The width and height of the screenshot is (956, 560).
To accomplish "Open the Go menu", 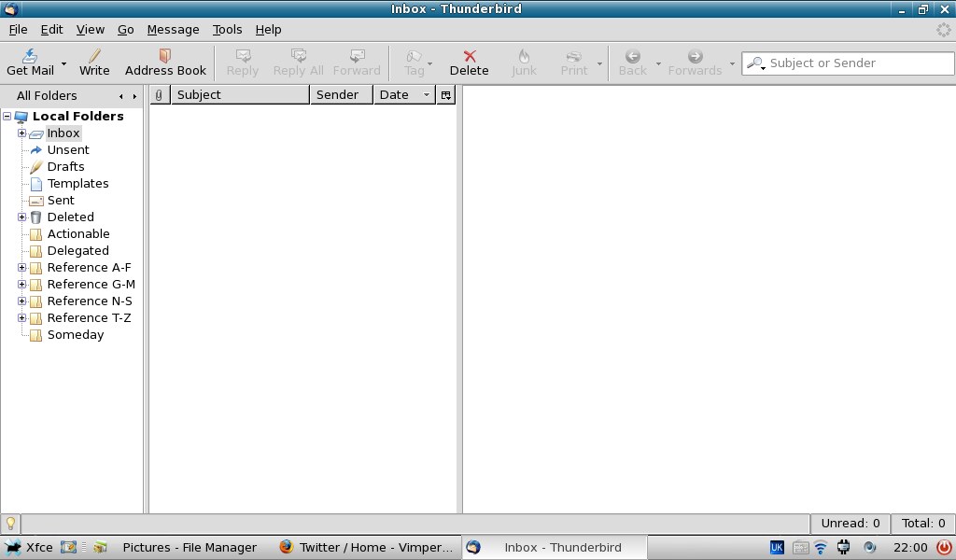I will pyautogui.click(x=126, y=29).
